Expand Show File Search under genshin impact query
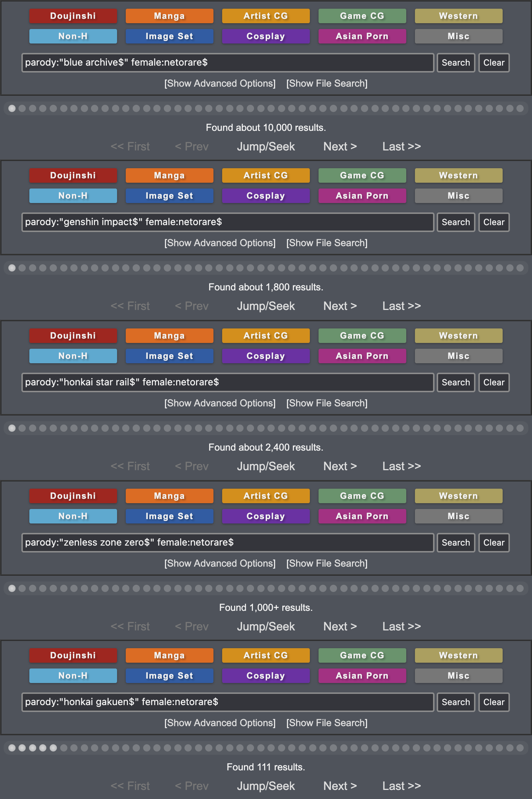This screenshot has width=532, height=799. pos(327,243)
